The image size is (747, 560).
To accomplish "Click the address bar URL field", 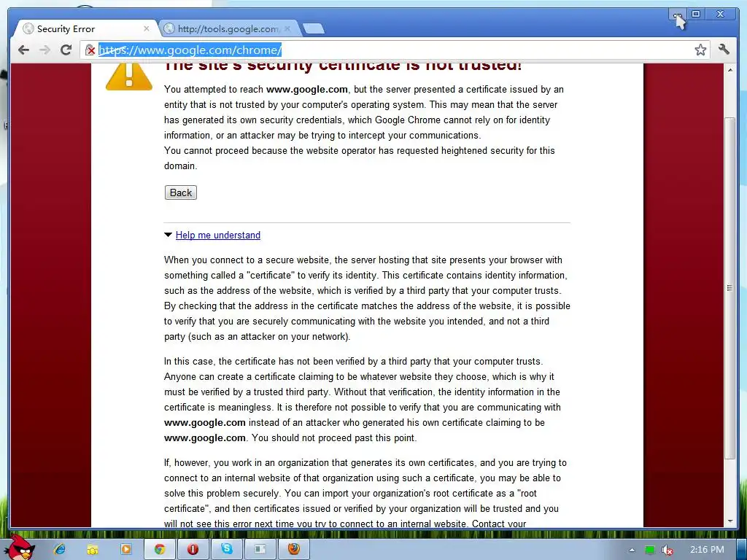I will tap(395, 50).
